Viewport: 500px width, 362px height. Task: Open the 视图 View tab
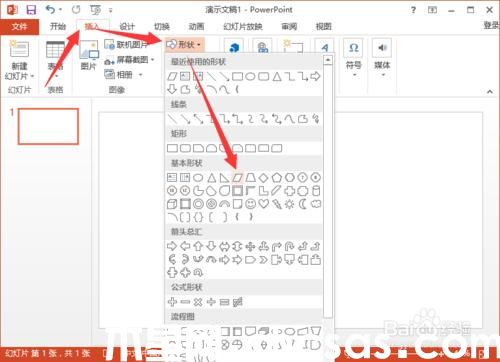(x=324, y=26)
